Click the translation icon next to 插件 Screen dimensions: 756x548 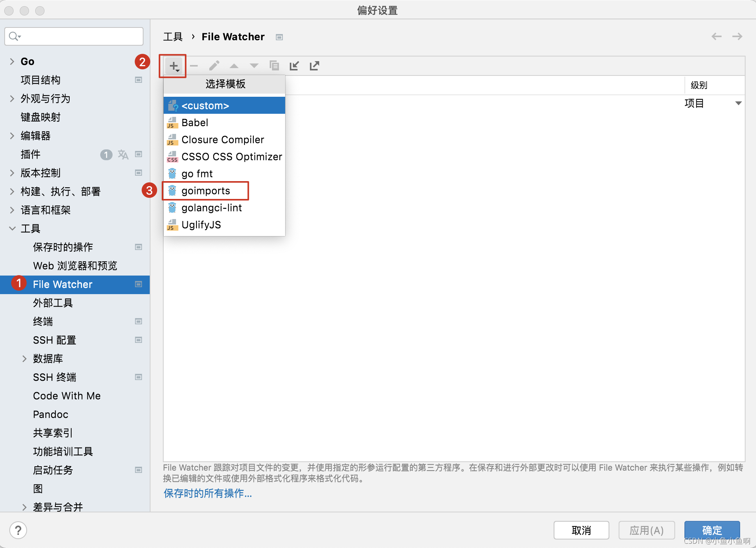(x=123, y=154)
